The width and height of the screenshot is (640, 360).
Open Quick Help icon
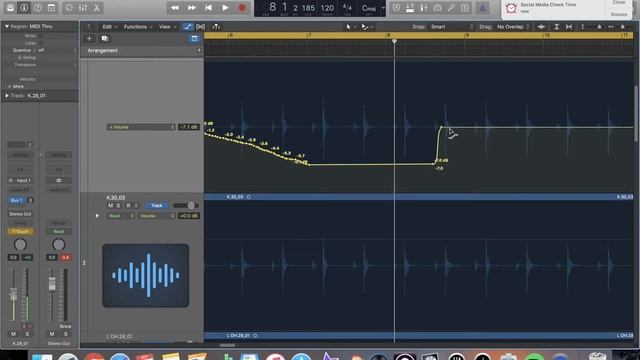pos(38,7)
